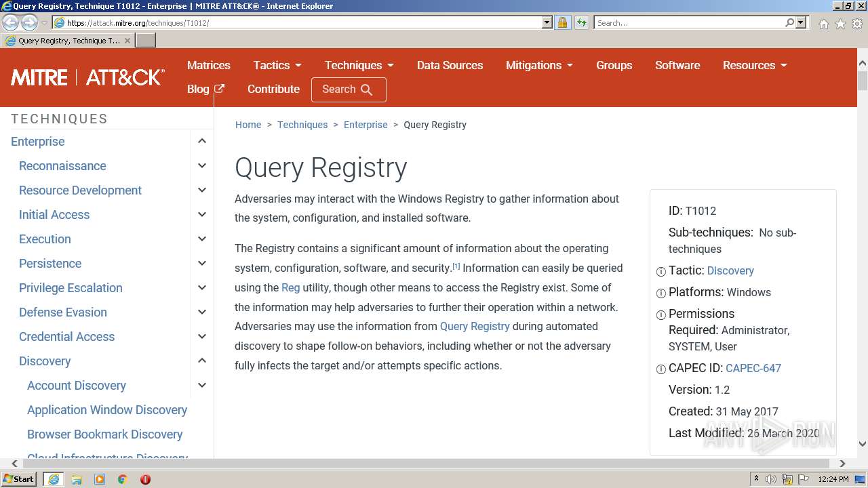Expand the Resource Development section

201,190
